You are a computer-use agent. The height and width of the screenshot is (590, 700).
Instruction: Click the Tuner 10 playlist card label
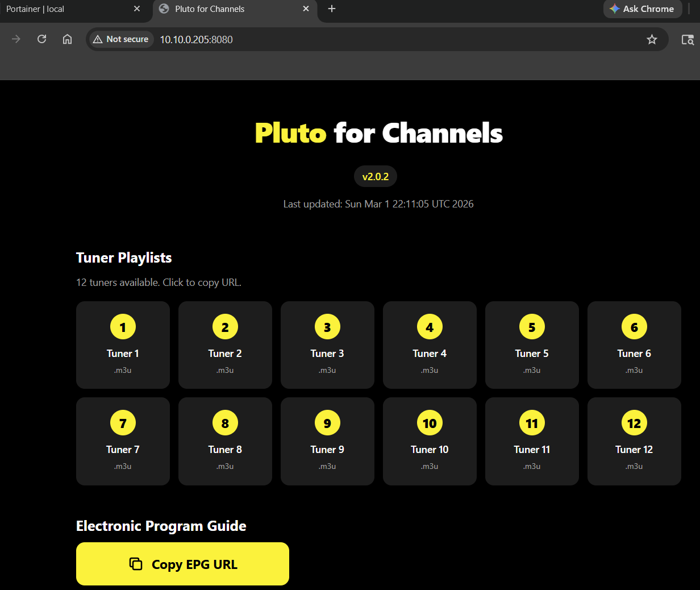click(x=430, y=450)
